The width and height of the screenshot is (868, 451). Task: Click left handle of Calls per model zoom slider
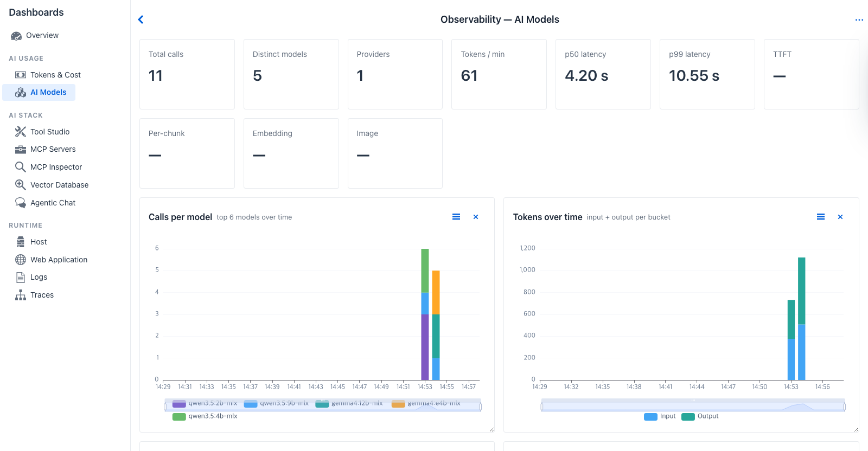coord(165,406)
